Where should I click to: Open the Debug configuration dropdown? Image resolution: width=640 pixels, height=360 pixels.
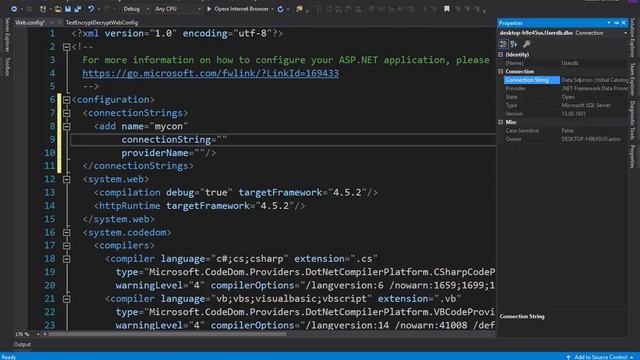136,9
